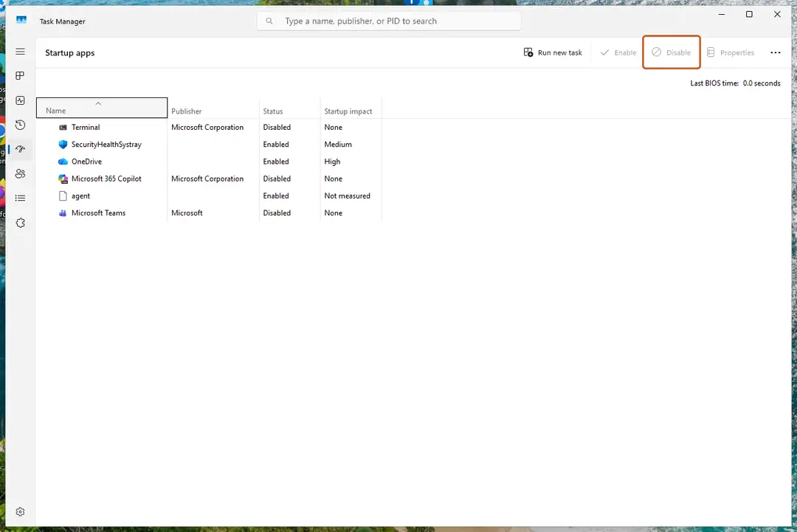Viewport: 797px width, 532px height.
Task: Select the Microsoft Teams row name
Action: (x=98, y=213)
